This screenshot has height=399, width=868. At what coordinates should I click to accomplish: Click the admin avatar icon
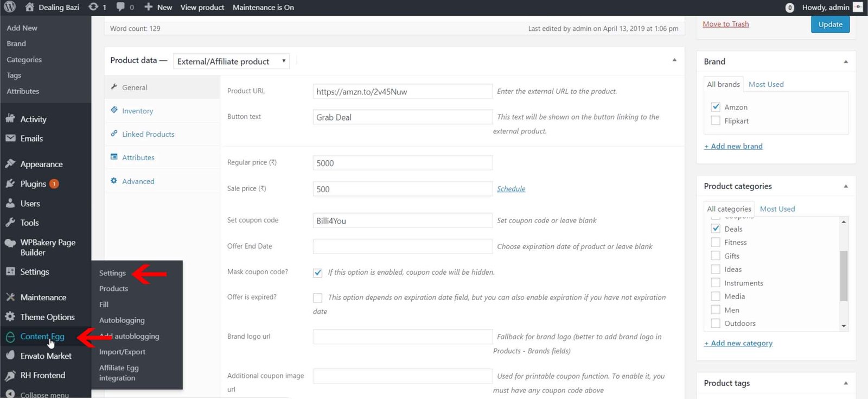tap(858, 7)
